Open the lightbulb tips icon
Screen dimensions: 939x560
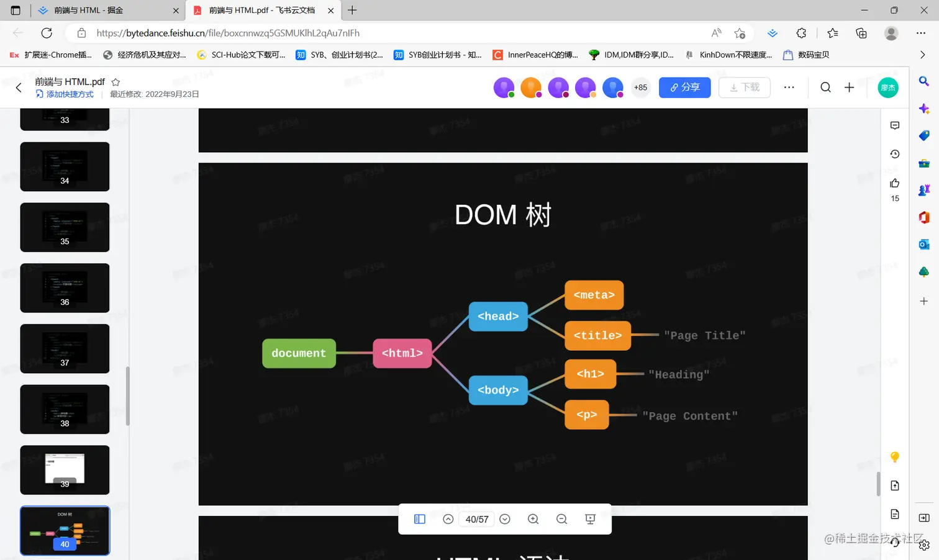[x=895, y=457]
